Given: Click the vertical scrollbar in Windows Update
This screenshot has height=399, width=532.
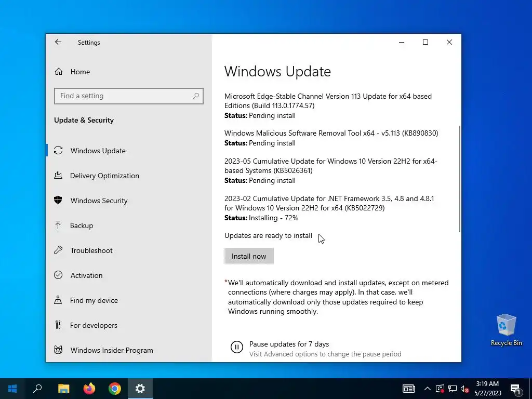Looking at the screenshot, I should (459, 179).
